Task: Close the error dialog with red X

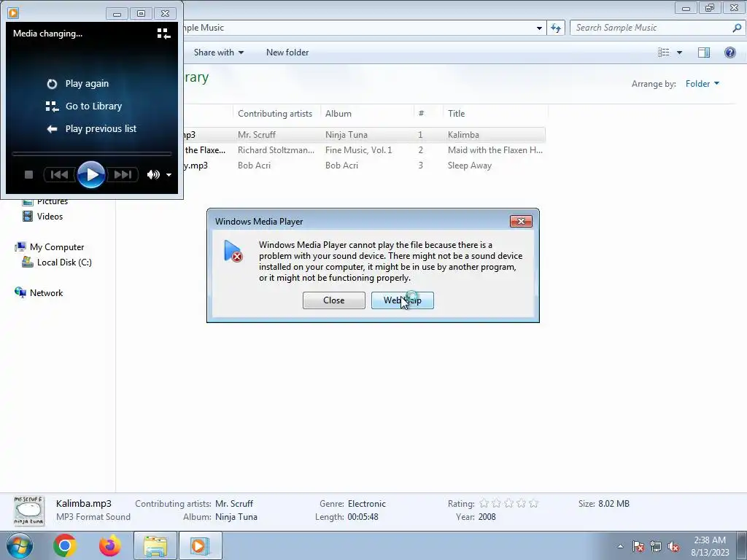Action: click(521, 222)
